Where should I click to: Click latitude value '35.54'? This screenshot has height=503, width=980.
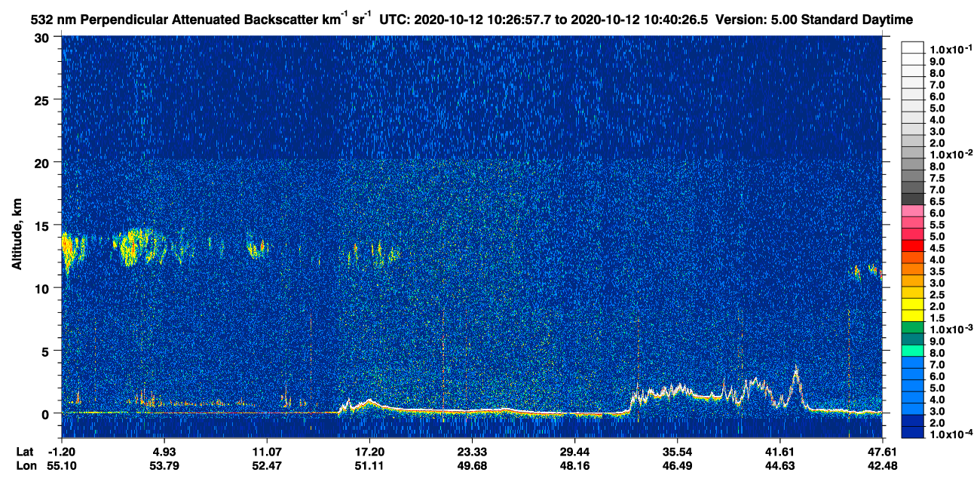tap(677, 452)
